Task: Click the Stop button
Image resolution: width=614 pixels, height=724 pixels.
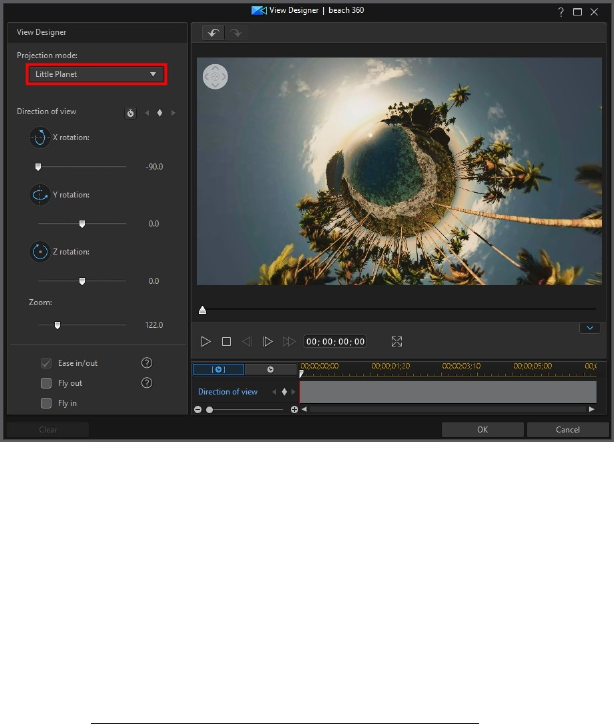Action: pos(226,342)
